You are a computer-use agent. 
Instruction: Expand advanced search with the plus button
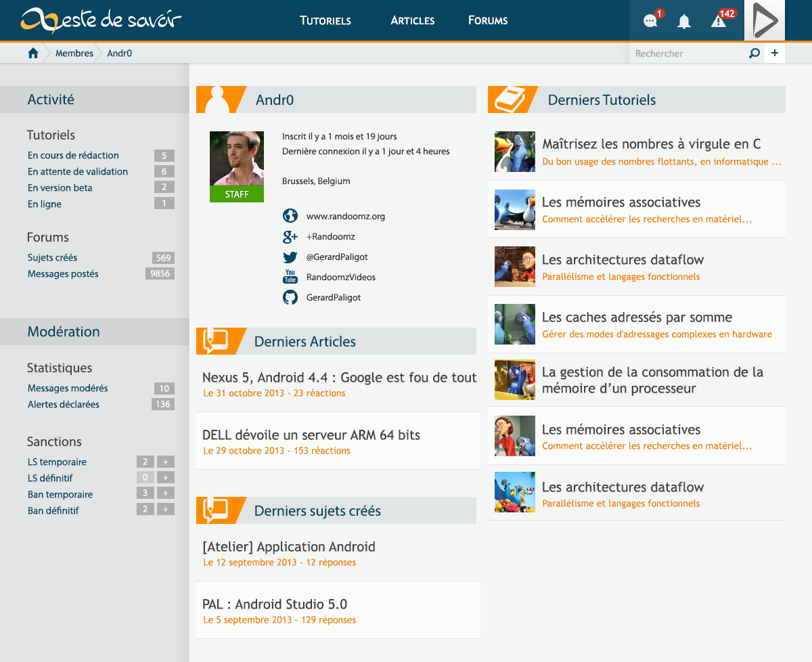[x=775, y=53]
